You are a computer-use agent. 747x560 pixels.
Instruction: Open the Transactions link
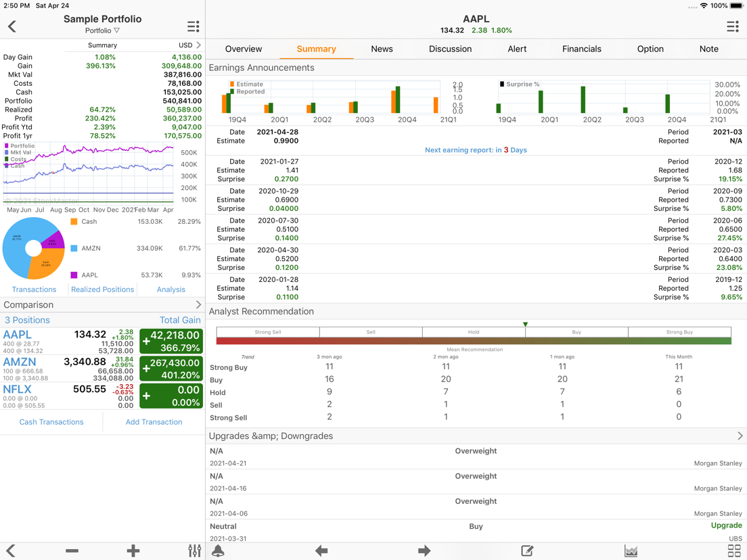click(x=34, y=289)
